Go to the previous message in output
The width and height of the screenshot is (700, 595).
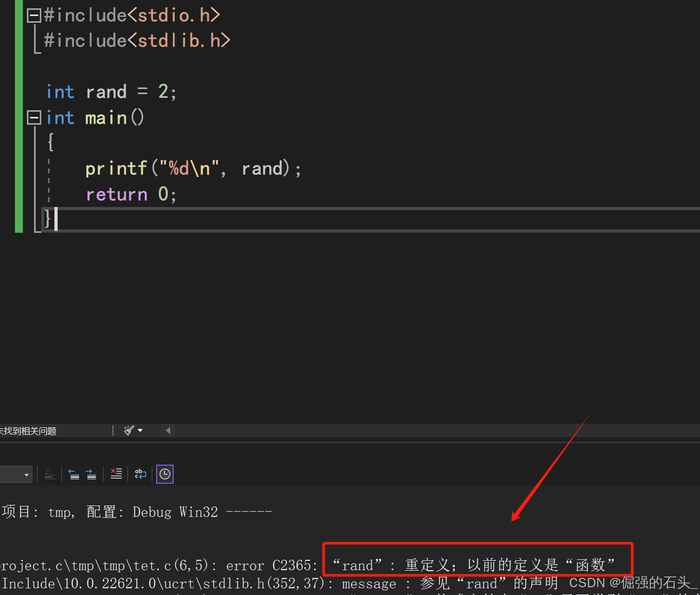coord(74,474)
